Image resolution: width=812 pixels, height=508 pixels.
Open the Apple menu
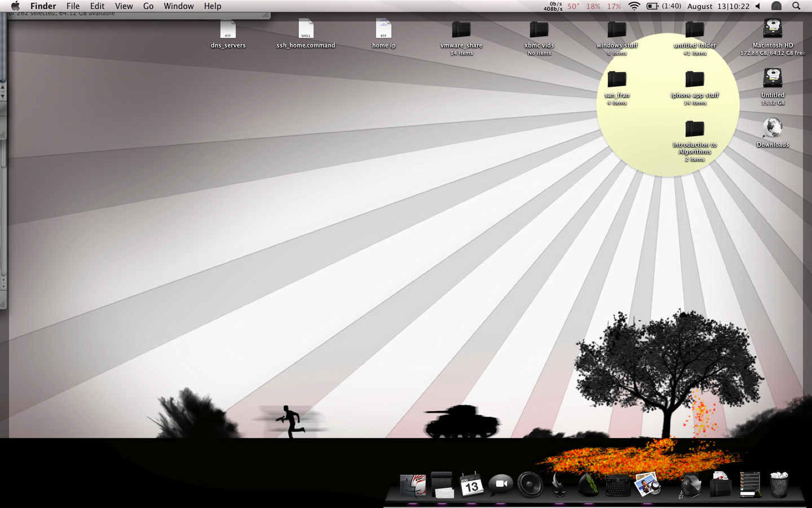click(15, 6)
